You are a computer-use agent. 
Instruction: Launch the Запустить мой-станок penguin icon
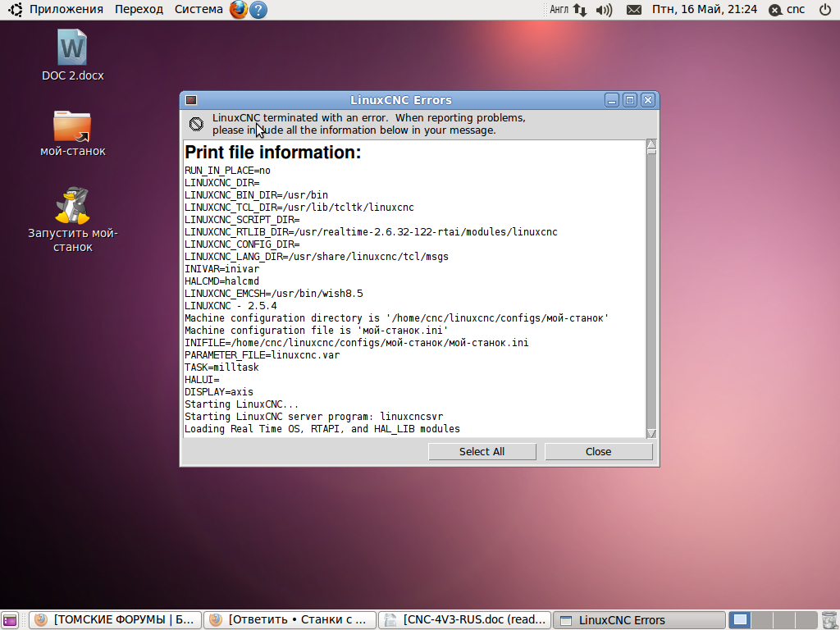72,220
